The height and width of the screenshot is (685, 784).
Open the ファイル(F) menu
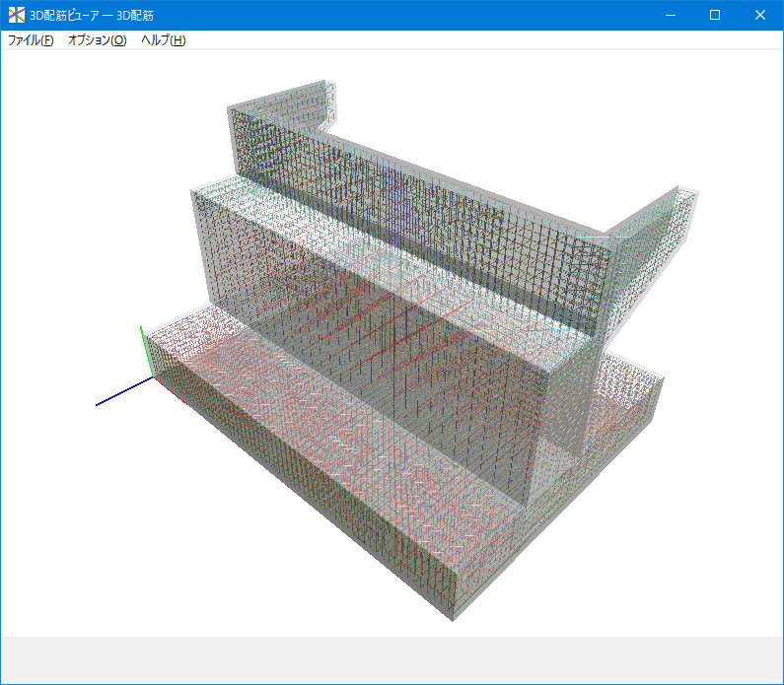31,40
